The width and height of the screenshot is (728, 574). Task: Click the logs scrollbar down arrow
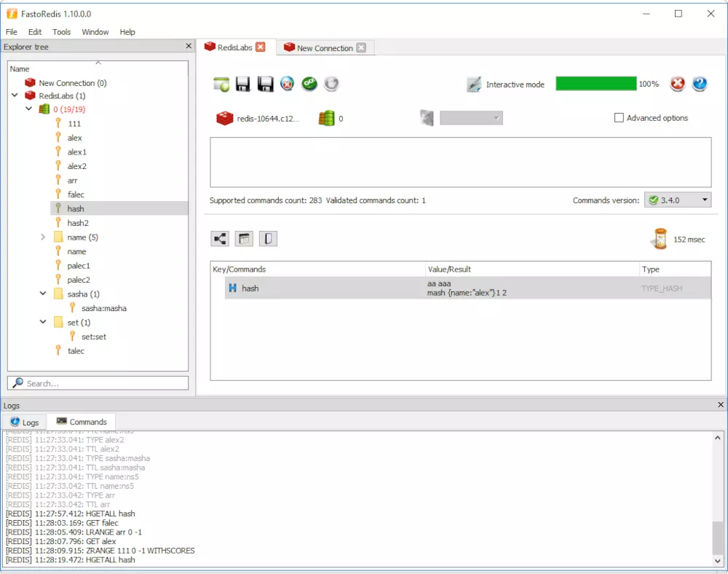[x=718, y=561]
